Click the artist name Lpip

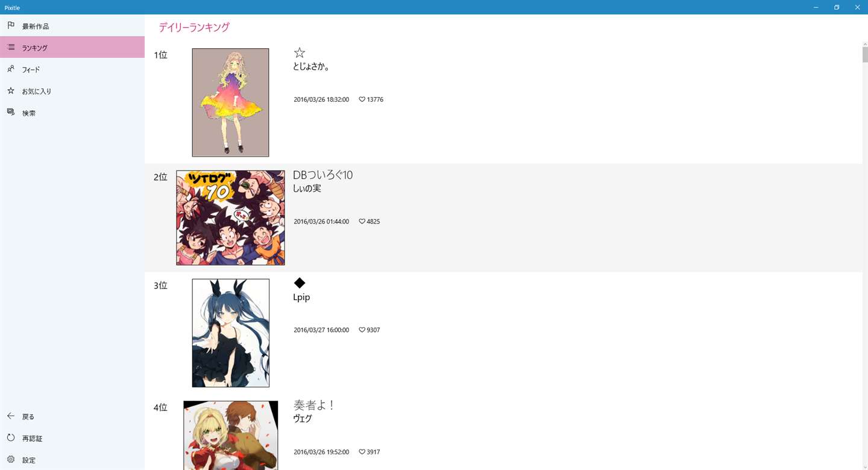click(x=301, y=297)
